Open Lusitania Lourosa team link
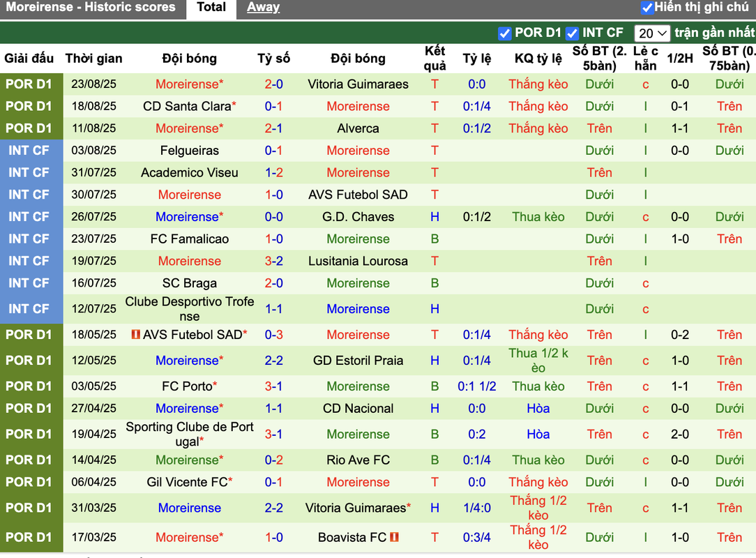The height and width of the screenshot is (558, 756). [x=358, y=262]
